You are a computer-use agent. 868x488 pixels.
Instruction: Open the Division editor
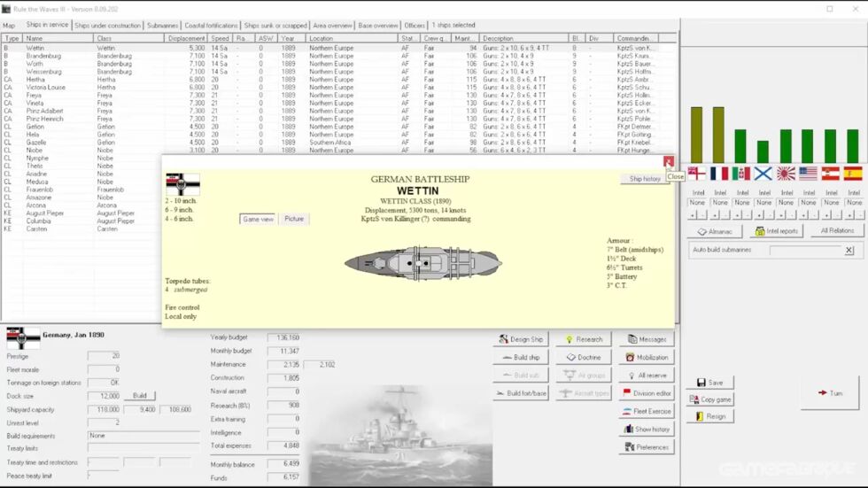click(647, 393)
